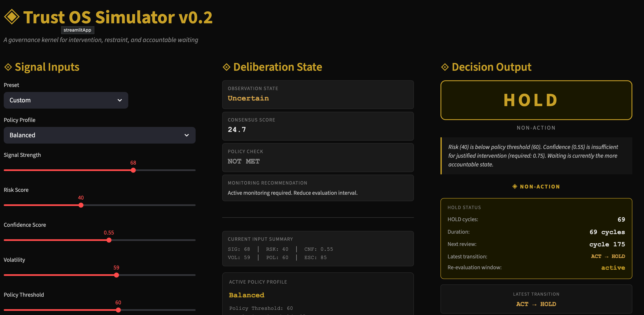Click the large HOLD decision box

[536, 100]
